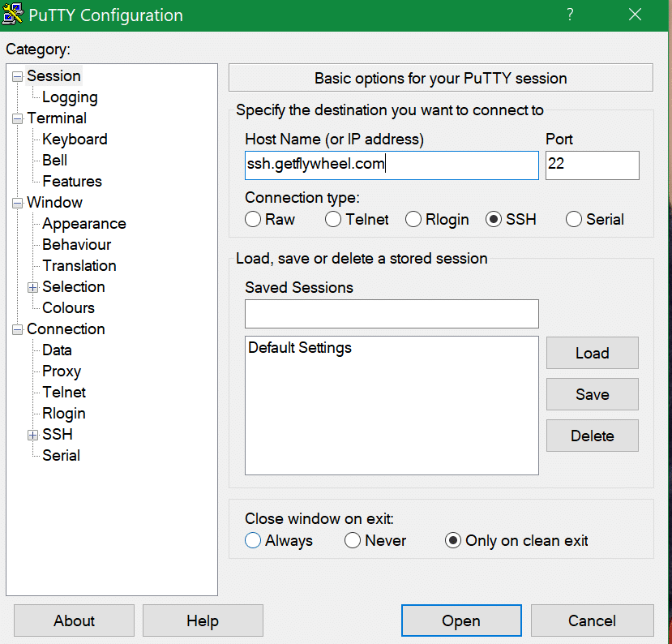Set close window on exit to Always
This screenshot has height=644, width=672.
click(x=253, y=540)
